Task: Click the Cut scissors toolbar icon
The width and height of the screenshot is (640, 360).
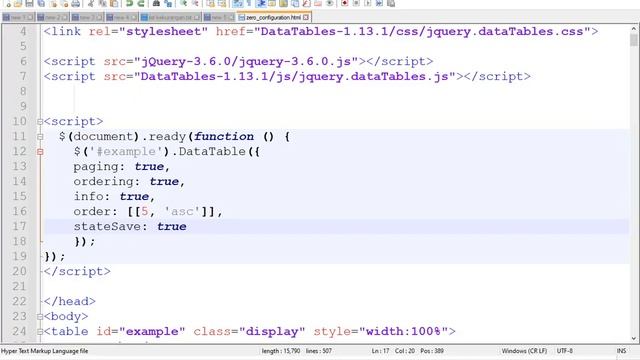Action: click(x=91, y=4)
